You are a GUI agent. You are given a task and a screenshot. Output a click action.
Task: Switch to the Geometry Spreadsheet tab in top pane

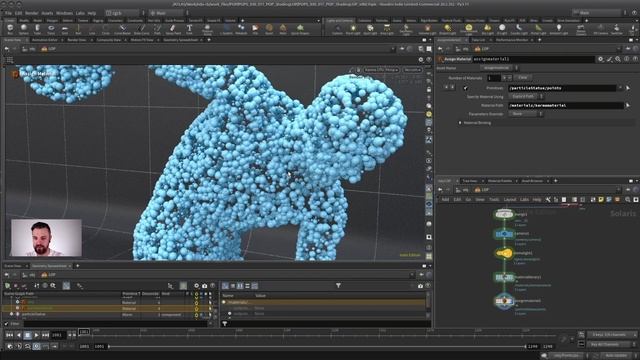[181, 40]
